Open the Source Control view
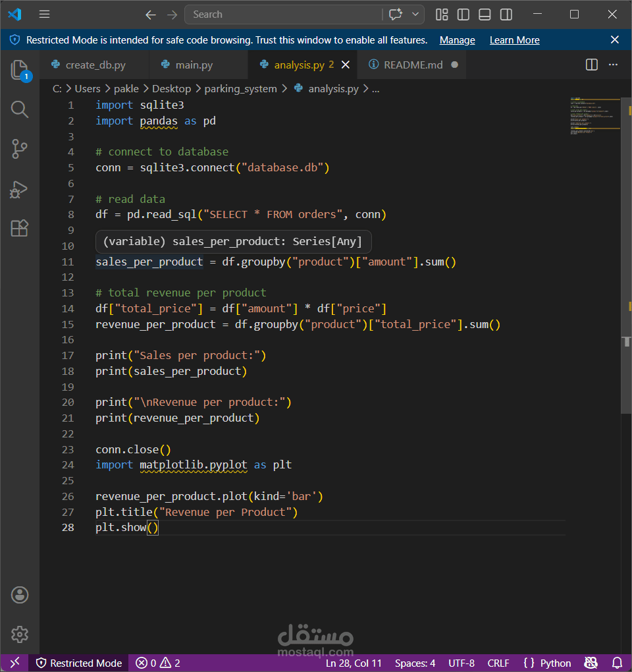 (x=19, y=149)
